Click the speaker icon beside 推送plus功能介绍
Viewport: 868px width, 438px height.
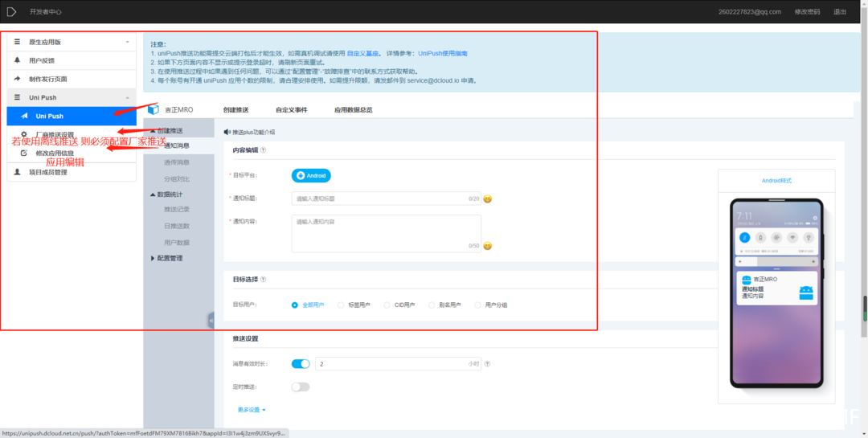227,133
